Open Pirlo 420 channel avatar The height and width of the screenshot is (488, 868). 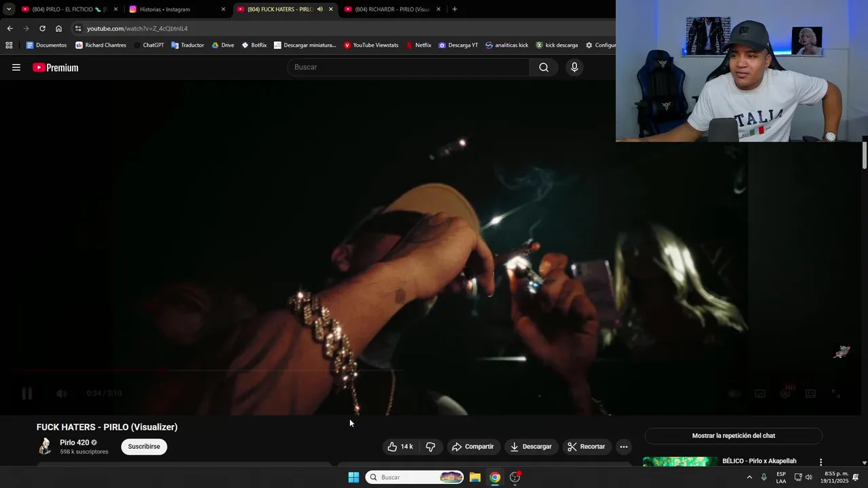(45, 446)
